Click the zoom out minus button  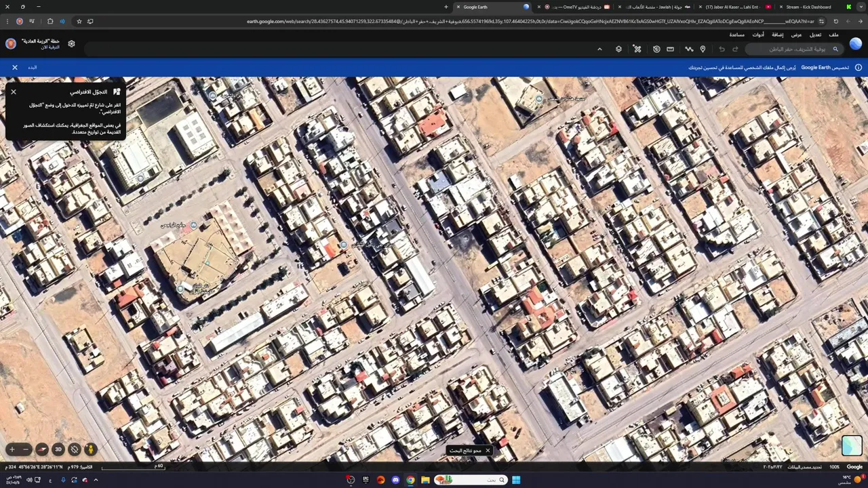(26, 449)
